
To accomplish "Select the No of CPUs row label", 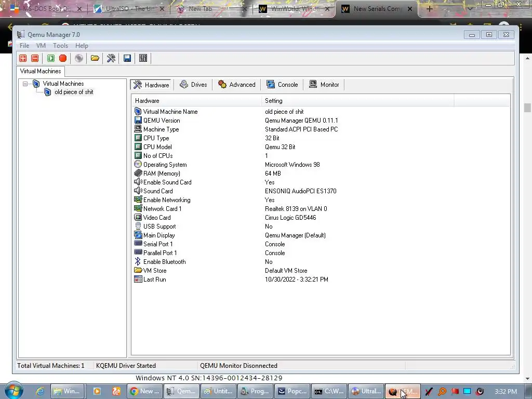I will tap(158, 156).
